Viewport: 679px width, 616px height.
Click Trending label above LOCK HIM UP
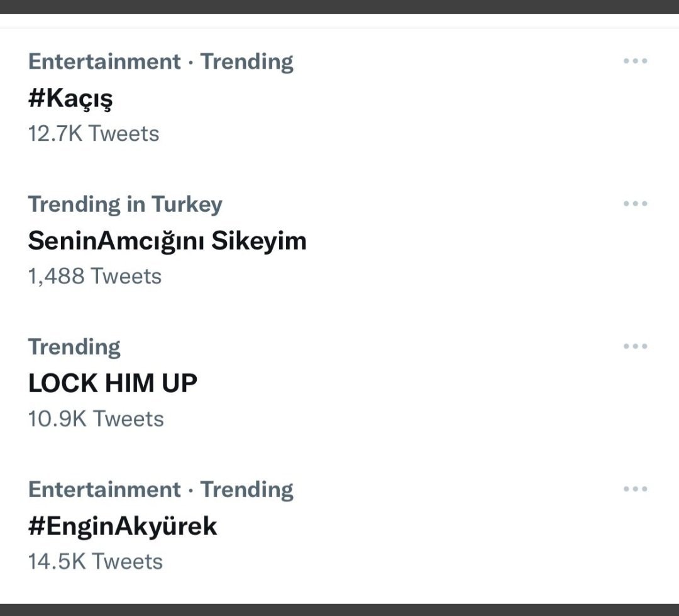tap(74, 347)
